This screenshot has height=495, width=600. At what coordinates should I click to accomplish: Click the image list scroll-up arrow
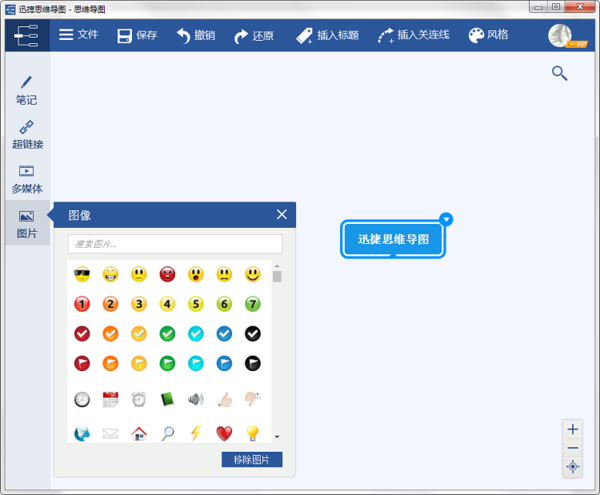click(277, 265)
